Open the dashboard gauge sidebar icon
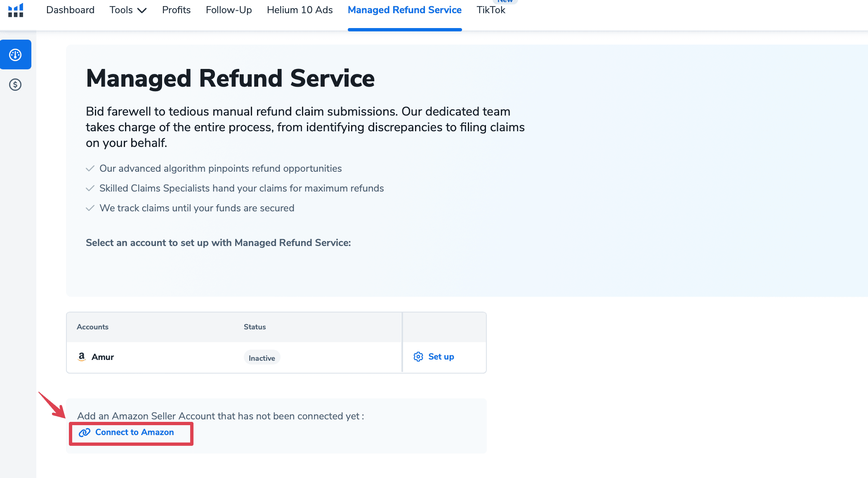 pos(15,54)
